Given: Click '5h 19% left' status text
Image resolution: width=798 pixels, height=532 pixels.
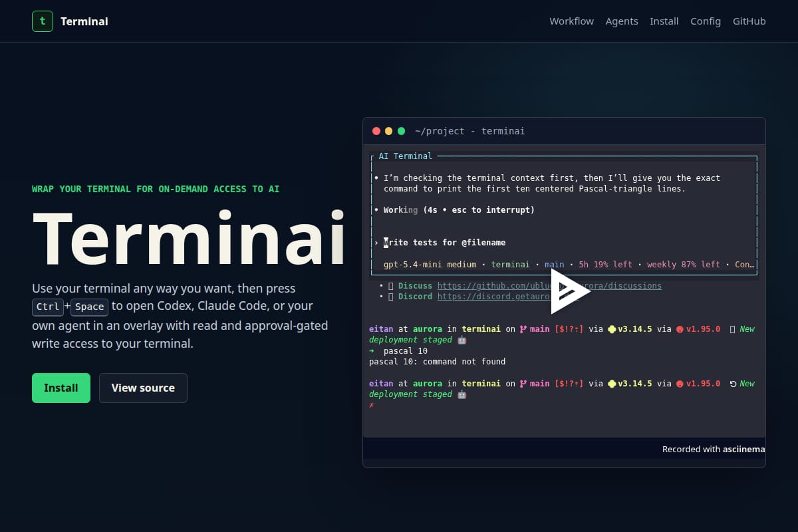Looking at the screenshot, I should click(605, 265).
